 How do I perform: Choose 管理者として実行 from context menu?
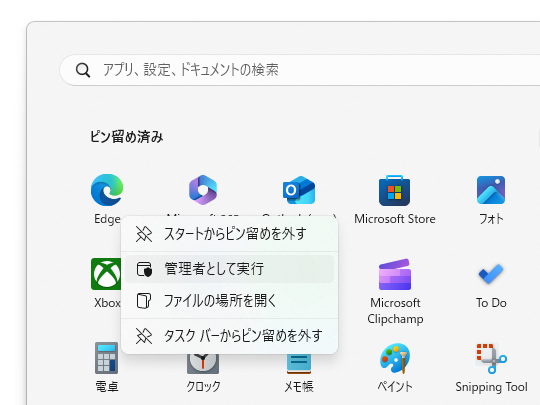click(230, 269)
